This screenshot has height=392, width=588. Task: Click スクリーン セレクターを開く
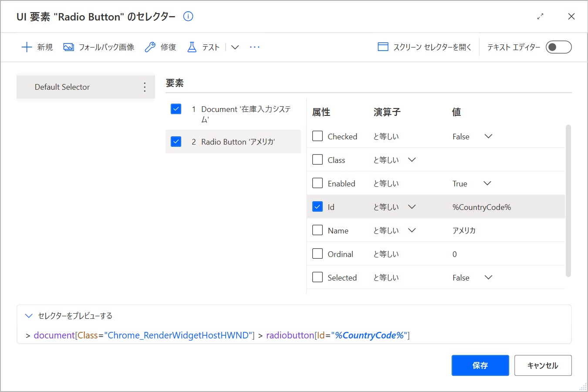pos(425,47)
